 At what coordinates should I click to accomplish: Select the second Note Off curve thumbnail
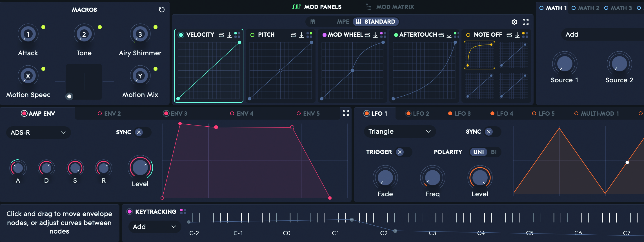(x=513, y=55)
